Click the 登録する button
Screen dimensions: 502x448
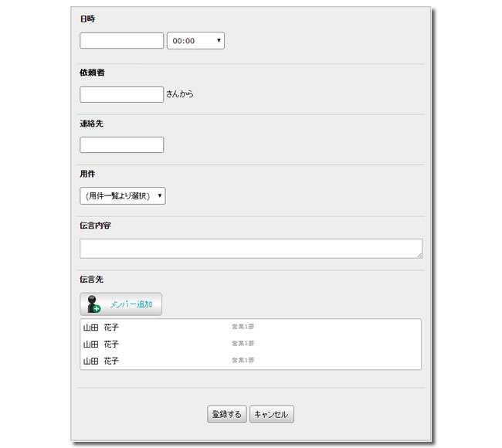[x=226, y=414]
